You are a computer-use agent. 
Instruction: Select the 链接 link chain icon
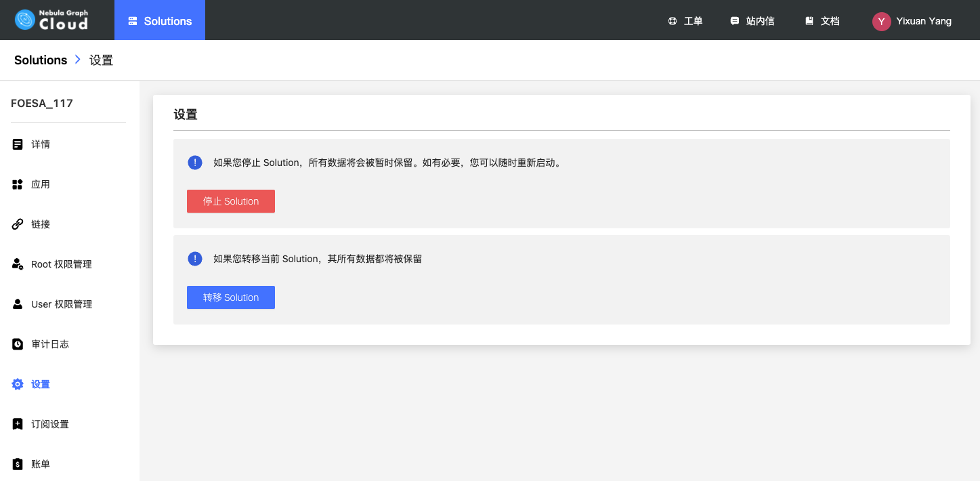click(x=18, y=224)
